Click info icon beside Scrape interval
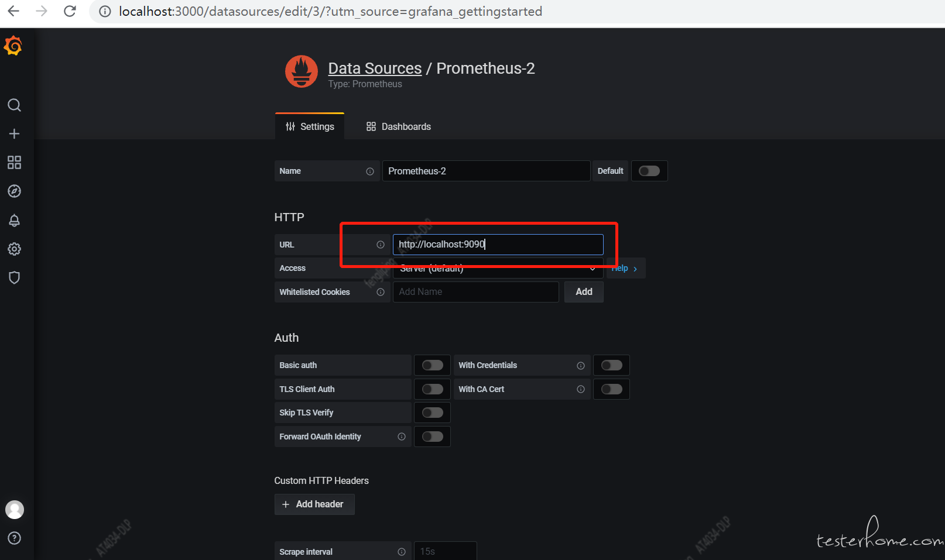 point(402,552)
